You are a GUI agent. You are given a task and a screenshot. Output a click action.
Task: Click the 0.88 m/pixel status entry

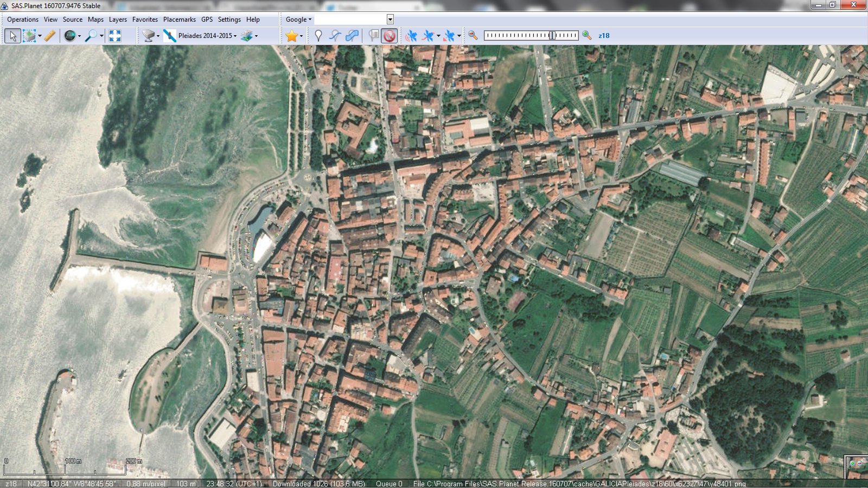(146, 484)
